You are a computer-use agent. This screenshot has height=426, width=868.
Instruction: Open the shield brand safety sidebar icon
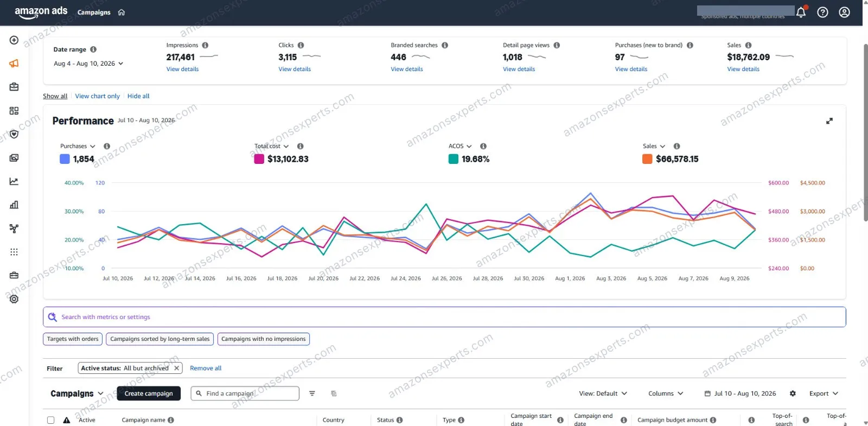(x=14, y=134)
